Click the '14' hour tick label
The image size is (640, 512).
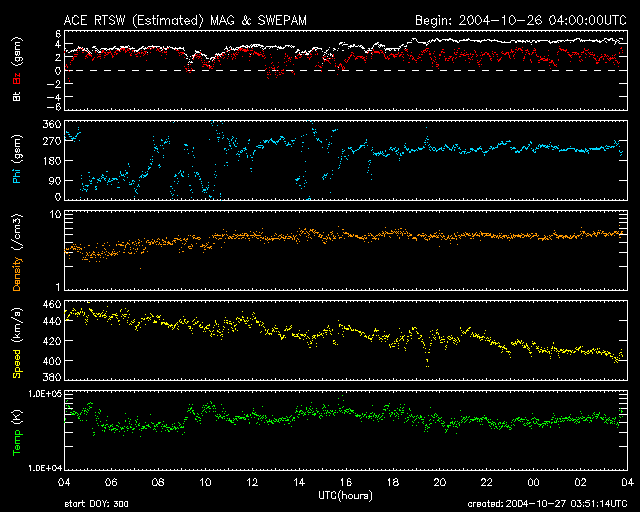(299, 483)
